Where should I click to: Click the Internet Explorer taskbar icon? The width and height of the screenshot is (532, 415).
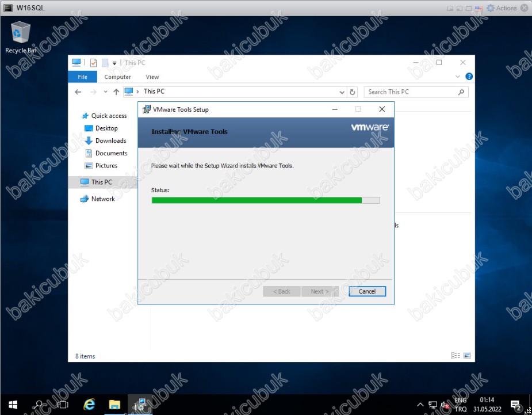[89, 405]
